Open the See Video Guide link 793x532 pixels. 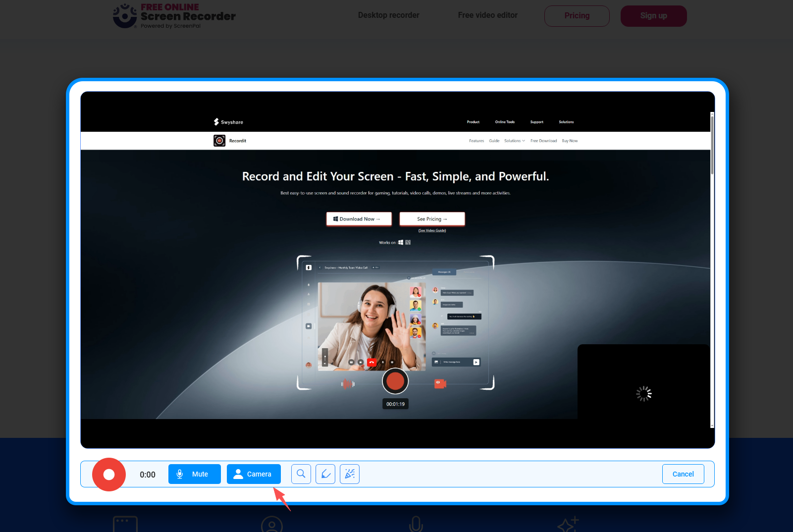[x=431, y=230]
